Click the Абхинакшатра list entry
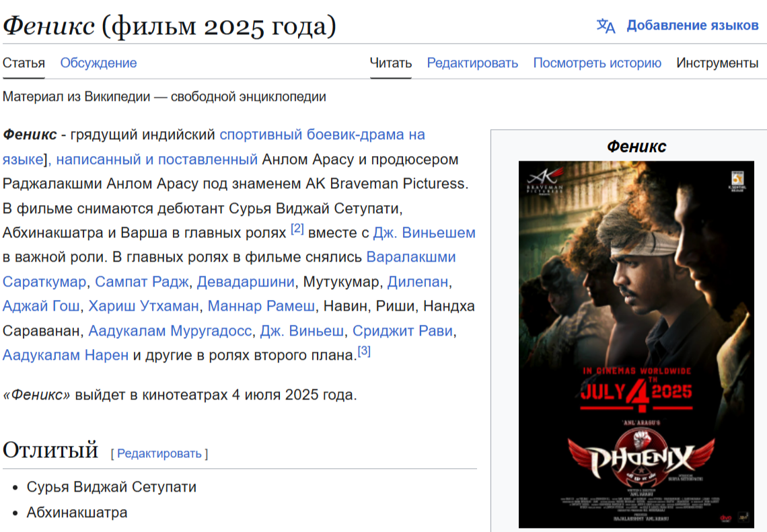The image size is (767, 532). tap(77, 512)
